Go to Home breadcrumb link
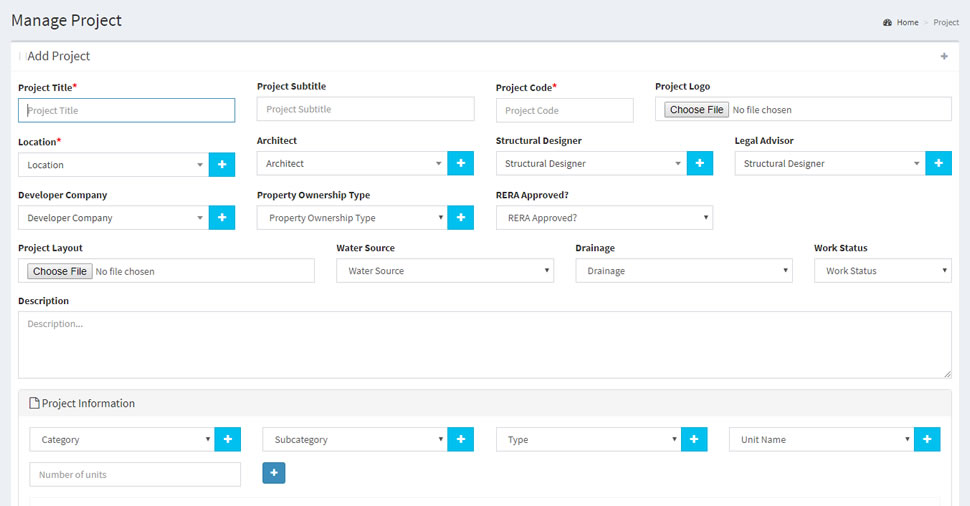The width and height of the screenshot is (970, 506). 907,22
